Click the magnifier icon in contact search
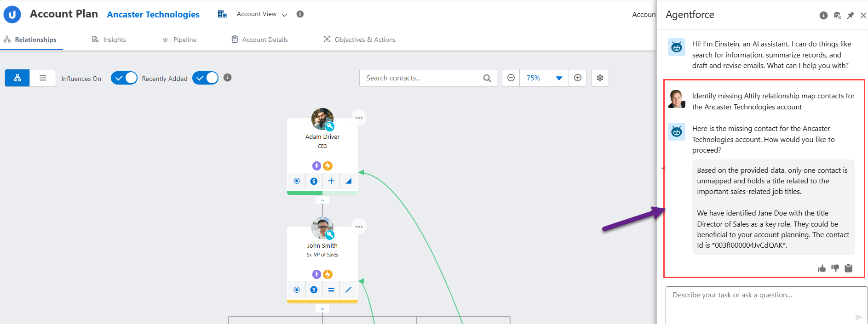This screenshot has width=868, height=324. click(487, 78)
